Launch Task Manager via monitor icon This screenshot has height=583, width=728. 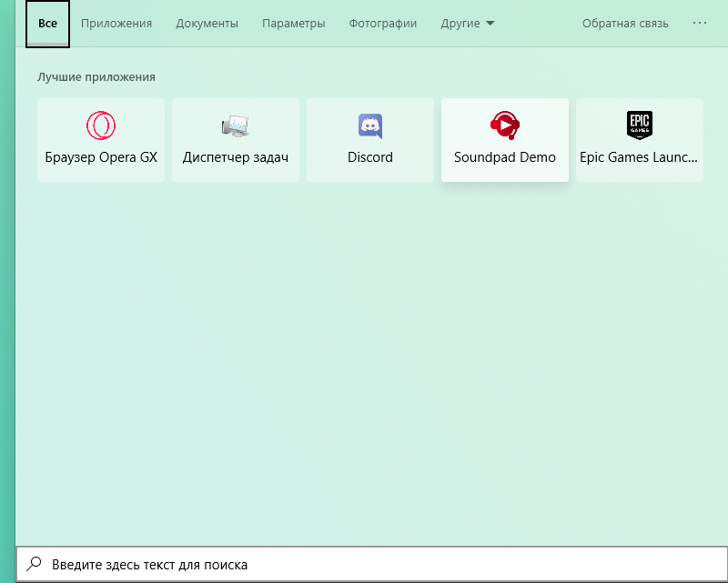(x=236, y=126)
